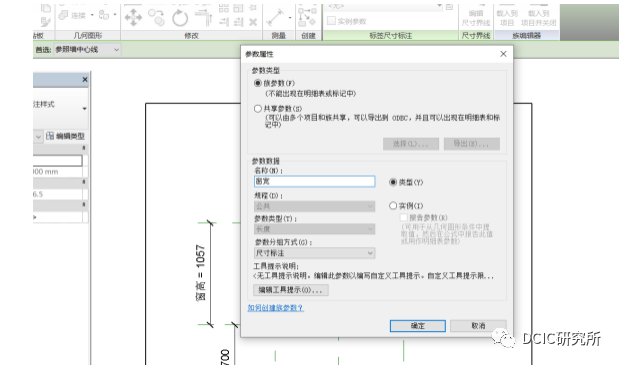Click the 标签尺寸标注 panel label

(391, 35)
